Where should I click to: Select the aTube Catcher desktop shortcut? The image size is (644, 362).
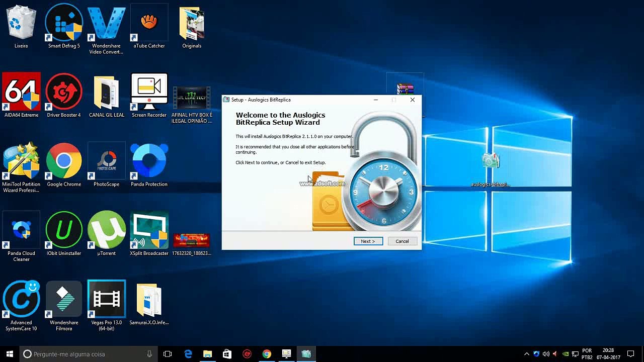(149, 28)
